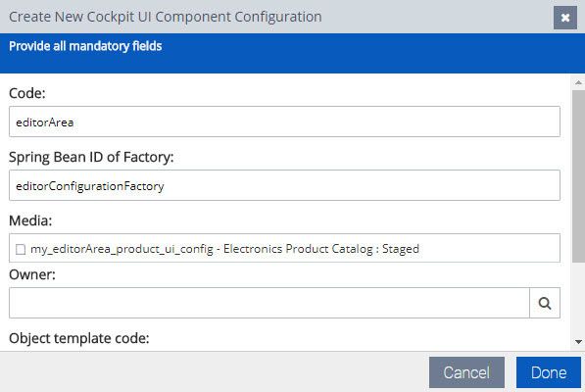Click the Spring Bean ID of Factory label
The width and height of the screenshot is (585, 392).
point(91,157)
